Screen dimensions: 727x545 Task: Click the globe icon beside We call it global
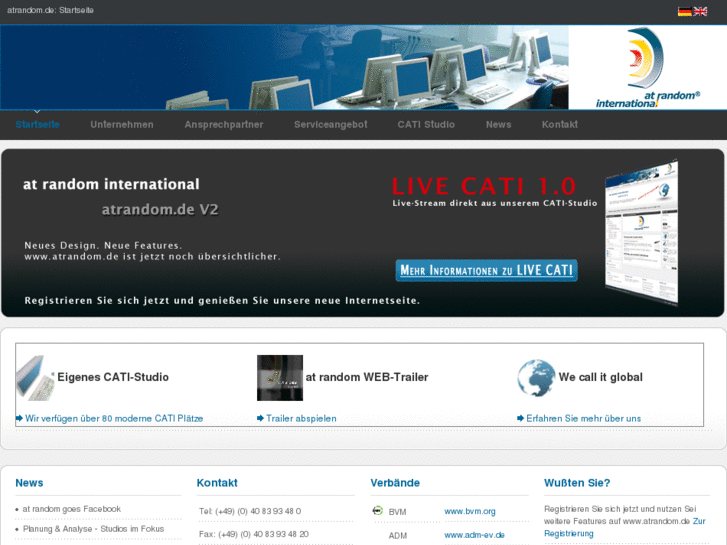tap(536, 378)
